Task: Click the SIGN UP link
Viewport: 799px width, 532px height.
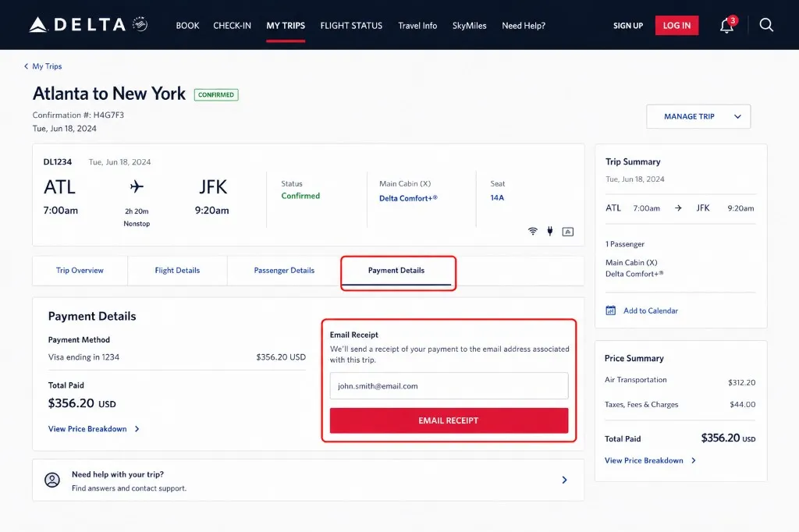Action: point(628,26)
